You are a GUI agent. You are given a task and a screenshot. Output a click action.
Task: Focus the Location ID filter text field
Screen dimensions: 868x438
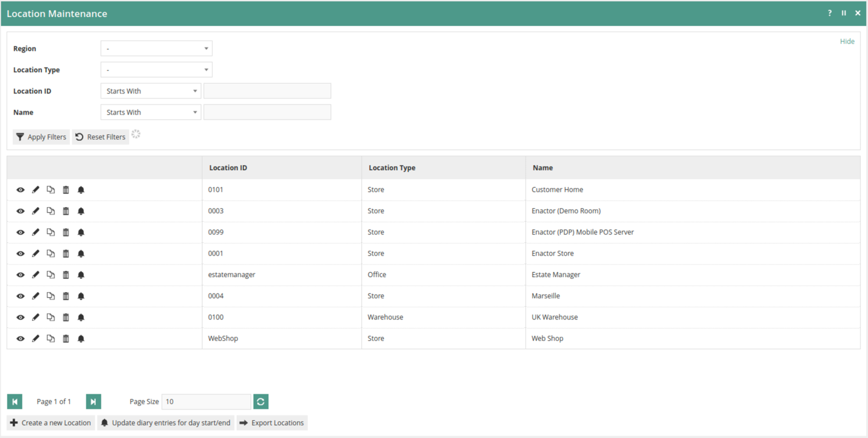pyautogui.click(x=267, y=91)
